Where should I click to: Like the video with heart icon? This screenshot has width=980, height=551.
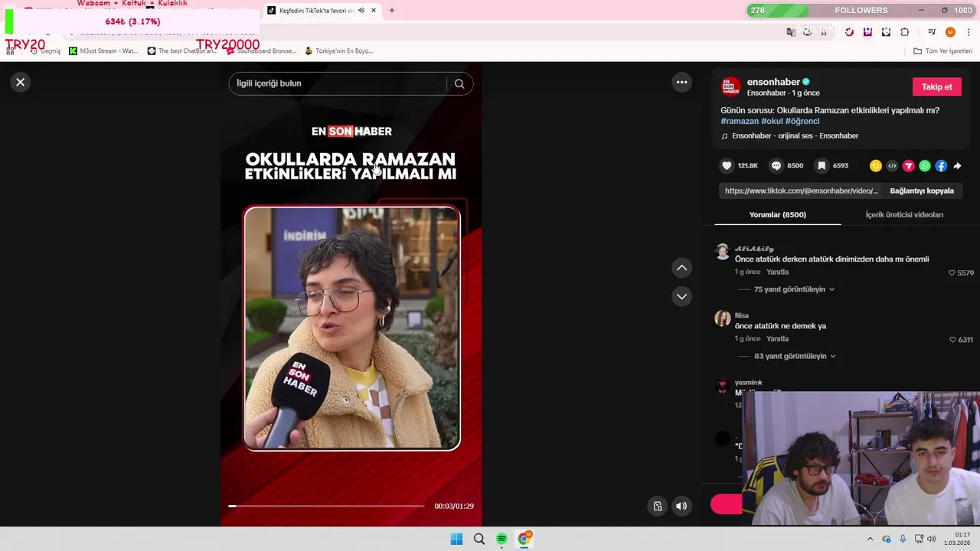(727, 165)
